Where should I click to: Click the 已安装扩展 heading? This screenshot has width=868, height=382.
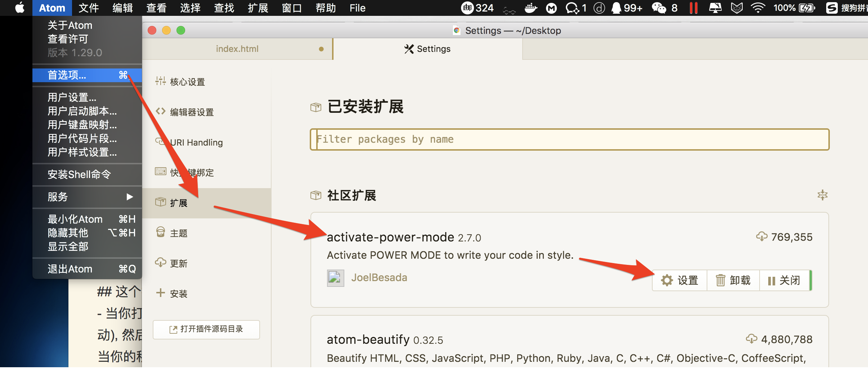[x=366, y=107]
